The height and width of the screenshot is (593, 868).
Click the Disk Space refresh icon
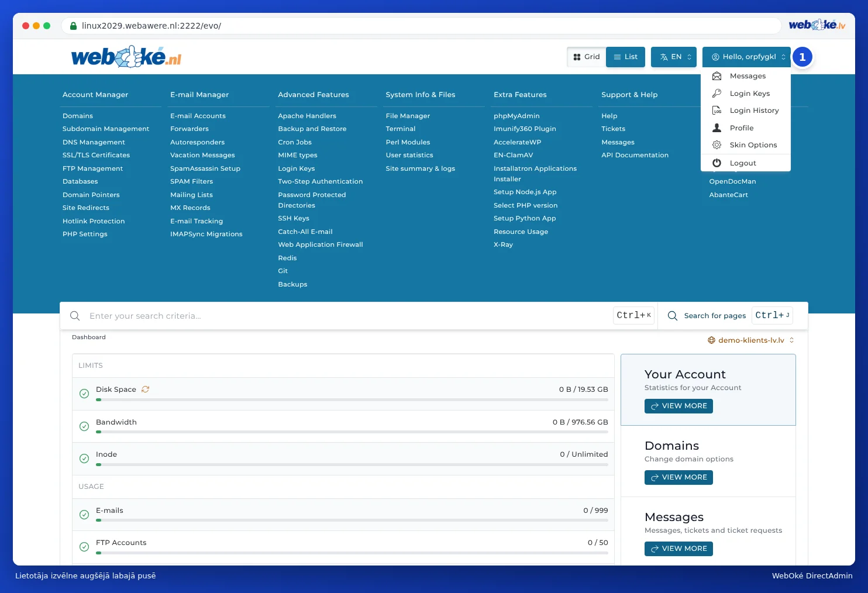point(145,389)
